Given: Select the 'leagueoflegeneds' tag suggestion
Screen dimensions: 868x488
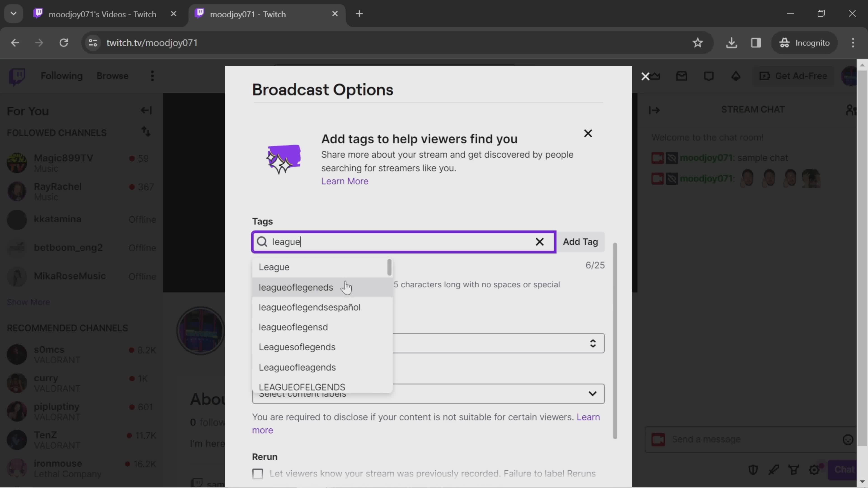Looking at the screenshot, I should pos(296,287).
